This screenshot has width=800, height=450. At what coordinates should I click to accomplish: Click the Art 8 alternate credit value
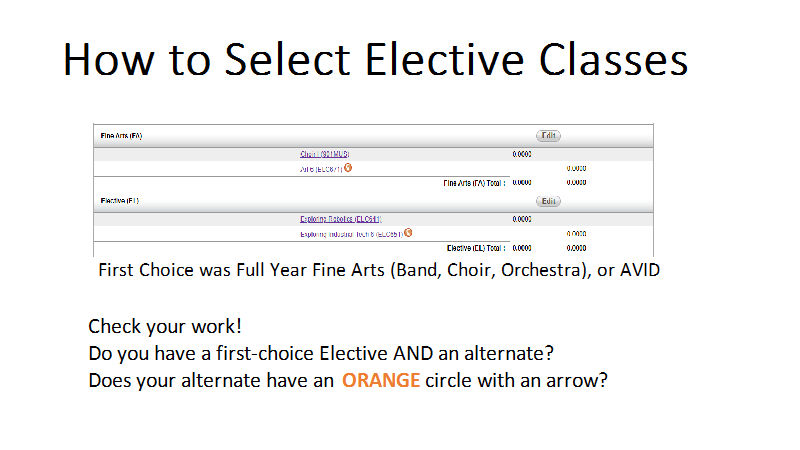pos(577,168)
